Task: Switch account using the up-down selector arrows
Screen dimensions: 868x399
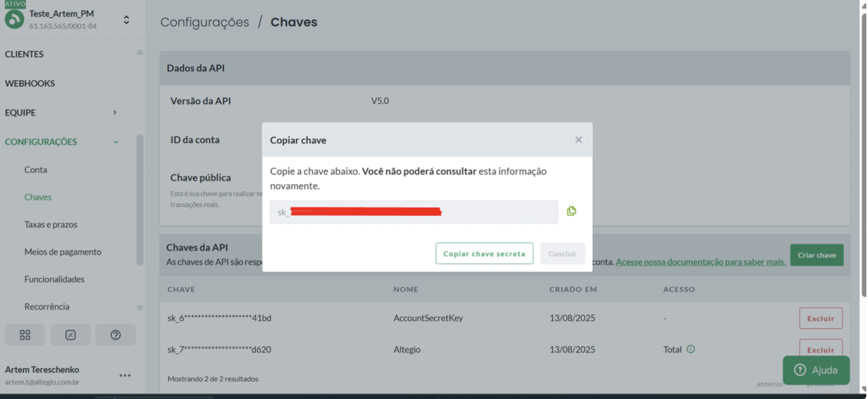Action: click(x=126, y=20)
